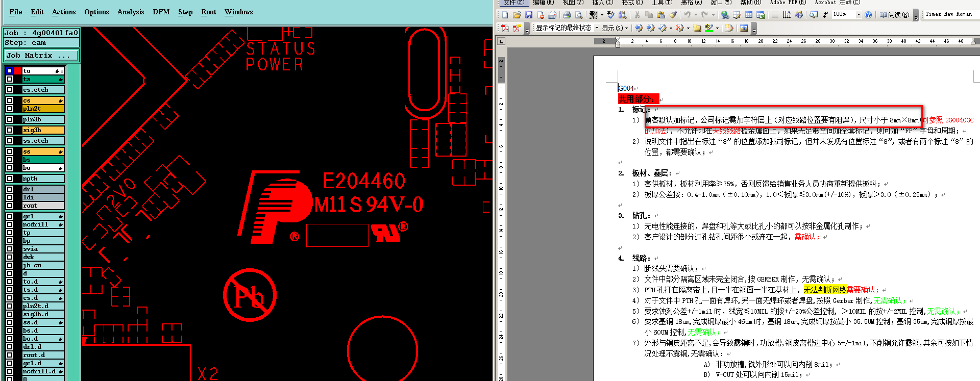980x381 pixels.
Task: Open Print Preview in Word
Action: click(579, 15)
